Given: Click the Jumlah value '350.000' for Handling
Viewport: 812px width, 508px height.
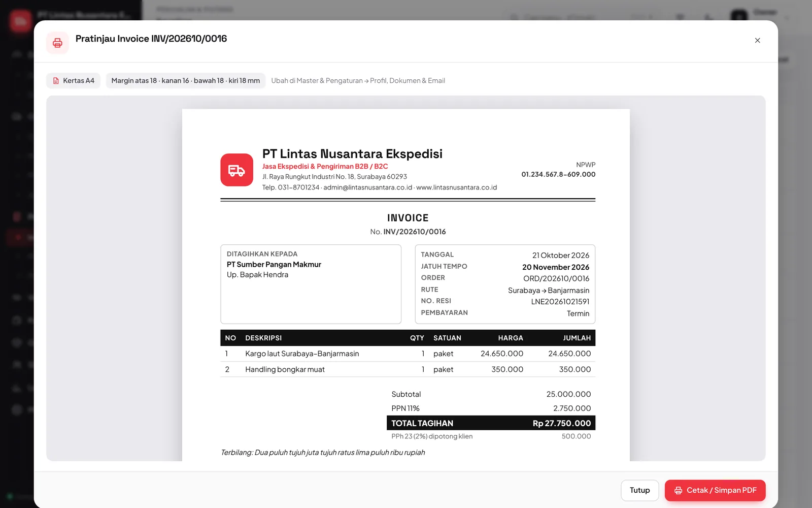Looking at the screenshot, I should (575, 369).
